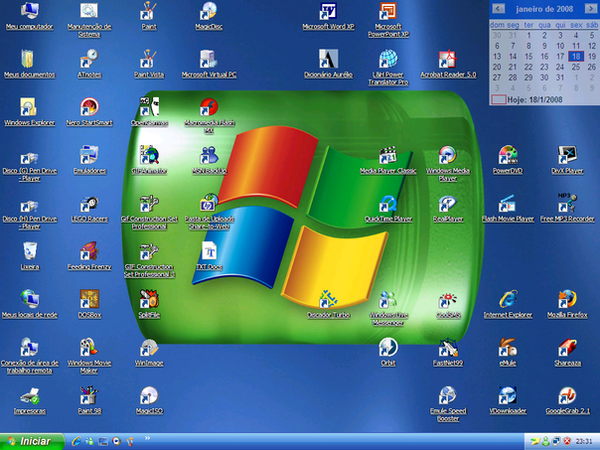Select day 18 in the calendar

pyautogui.click(x=576, y=56)
